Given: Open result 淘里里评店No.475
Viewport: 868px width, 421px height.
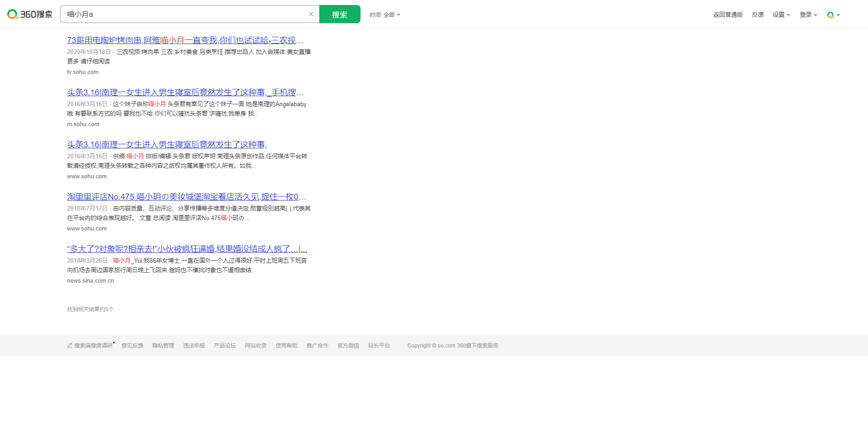Looking at the screenshot, I should pos(187,197).
